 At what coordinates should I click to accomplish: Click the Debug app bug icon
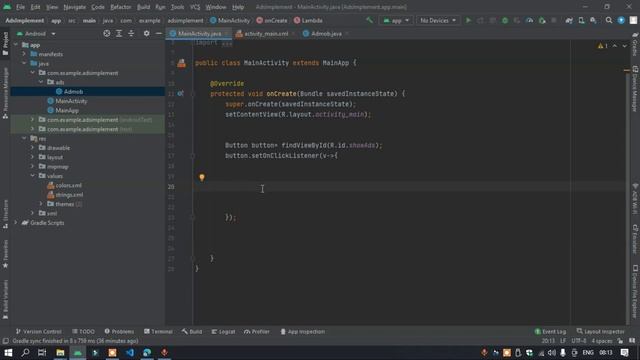tap(505, 20)
